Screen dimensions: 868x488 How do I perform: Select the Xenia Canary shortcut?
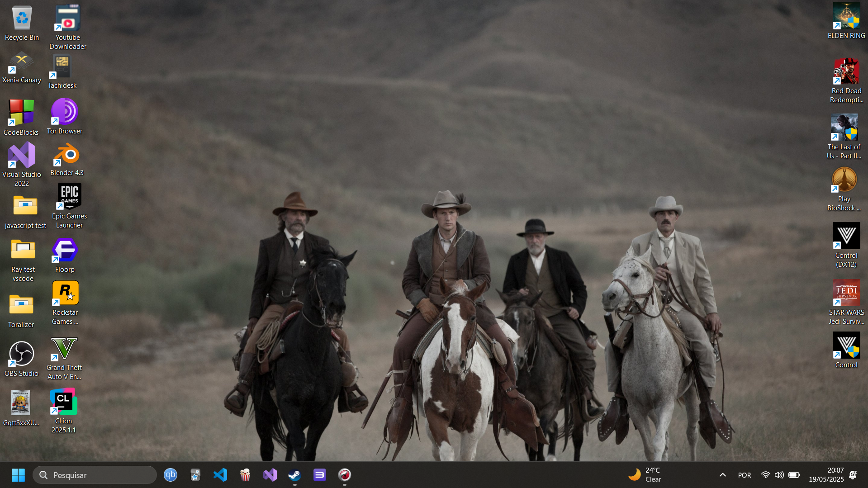(x=22, y=68)
